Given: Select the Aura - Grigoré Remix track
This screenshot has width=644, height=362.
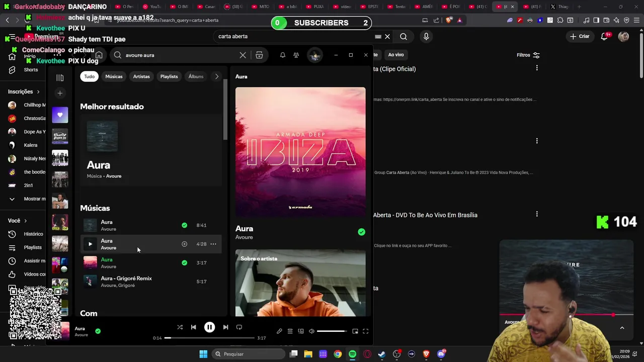Looking at the screenshot, I should [150, 282].
